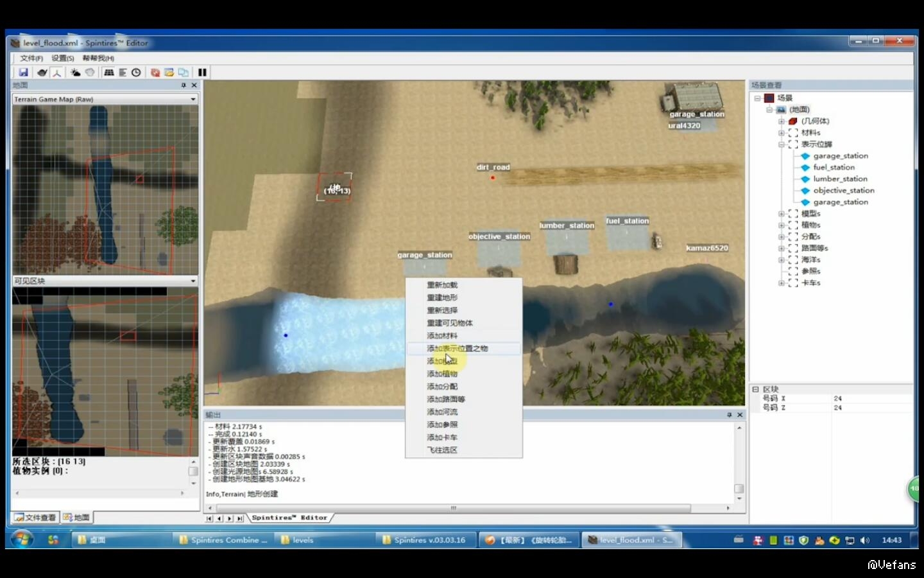Viewport: 924px width, 578px height.
Task: Collapse the 场景 root tree node
Action: 758,98
